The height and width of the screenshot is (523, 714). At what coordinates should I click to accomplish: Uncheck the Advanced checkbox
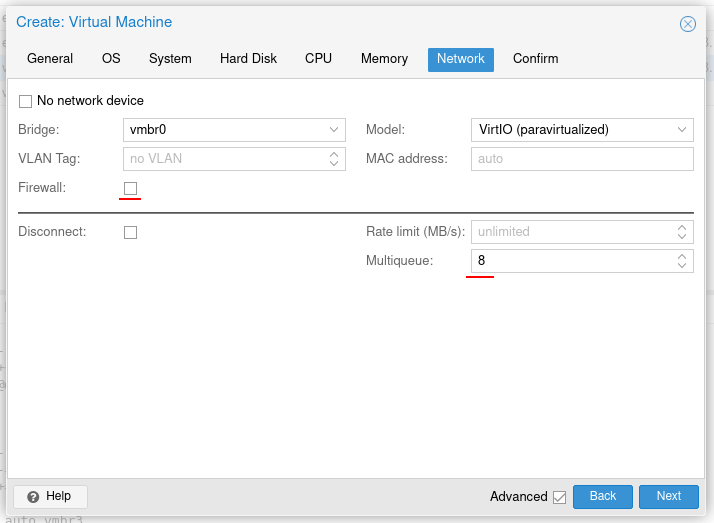click(x=560, y=497)
